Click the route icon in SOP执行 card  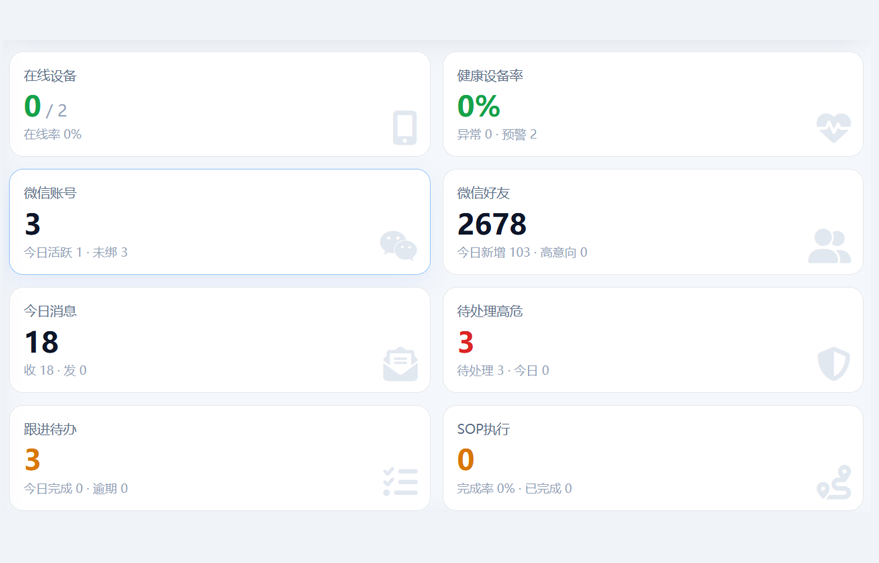coord(834,482)
